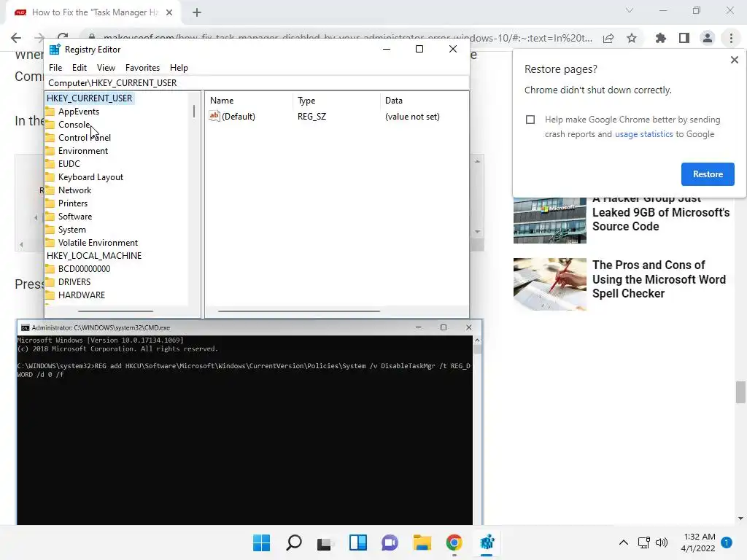Click the blue Restore button
This screenshot has width=747, height=560.
click(708, 174)
